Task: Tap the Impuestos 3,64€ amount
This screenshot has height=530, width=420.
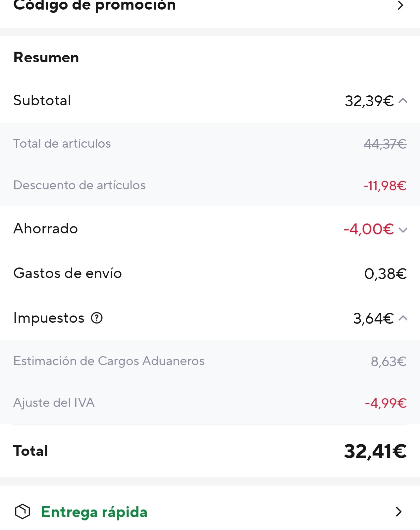Action: coord(373,318)
